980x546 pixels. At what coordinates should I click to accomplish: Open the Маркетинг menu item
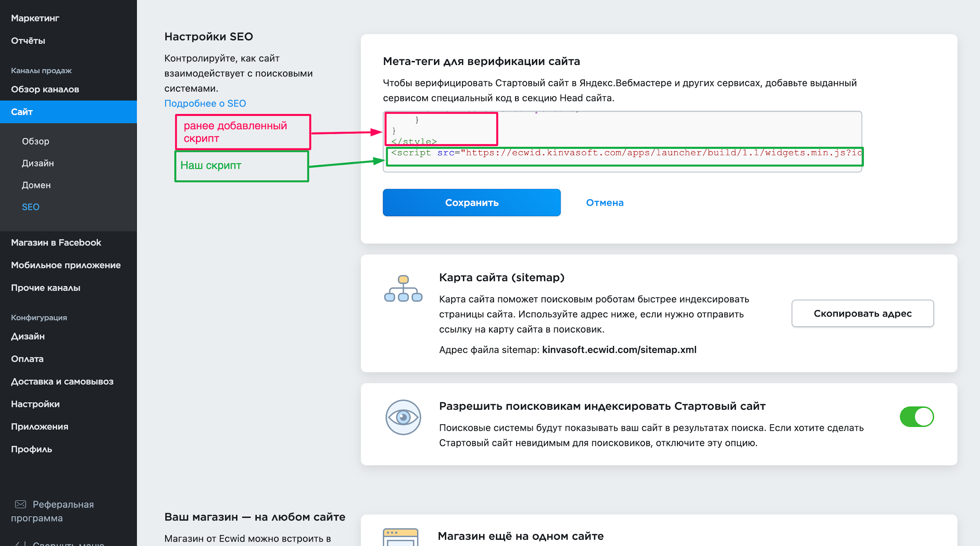[35, 18]
